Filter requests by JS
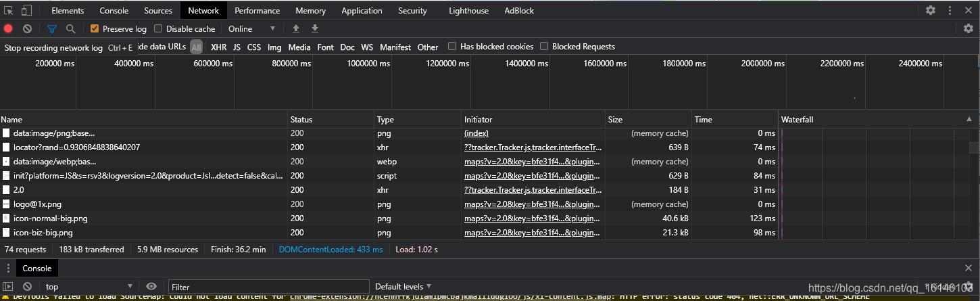Image resolution: width=980 pixels, height=301 pixels. pyautogui.click(x=237, y=47)
